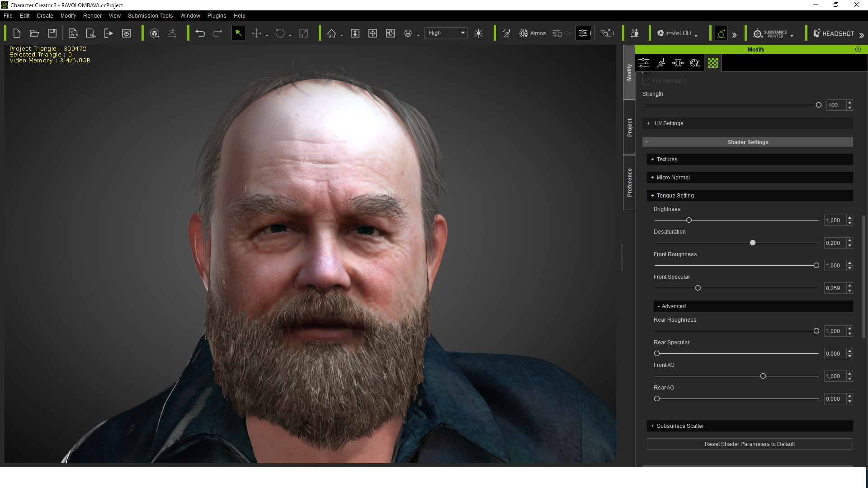Open the render quality High dropdown
868x488 pixels.
(x=446, y=33)
